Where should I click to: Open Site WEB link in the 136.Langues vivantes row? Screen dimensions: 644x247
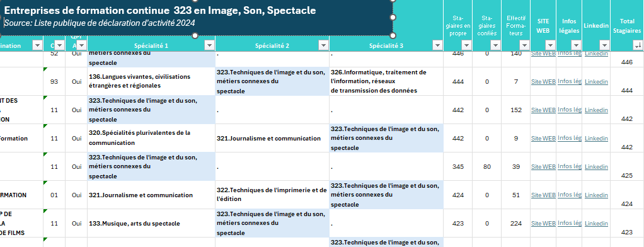coord(543,82)
